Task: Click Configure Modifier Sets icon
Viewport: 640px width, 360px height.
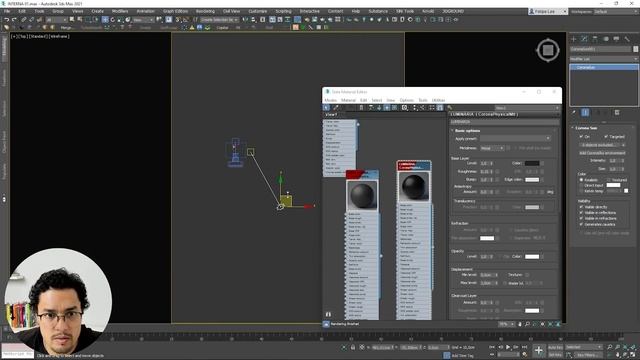Action: (x=617, y=112)
